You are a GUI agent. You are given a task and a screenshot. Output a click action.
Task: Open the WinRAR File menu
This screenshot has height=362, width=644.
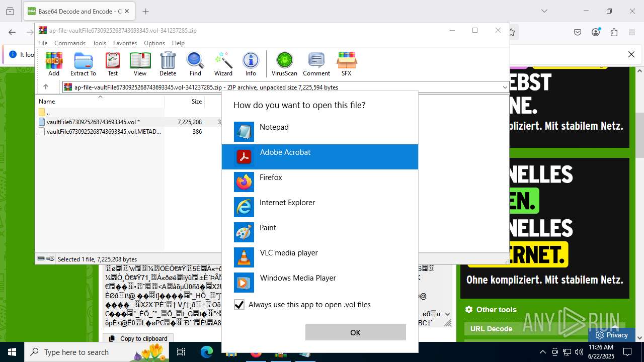[x=43, y=43]
